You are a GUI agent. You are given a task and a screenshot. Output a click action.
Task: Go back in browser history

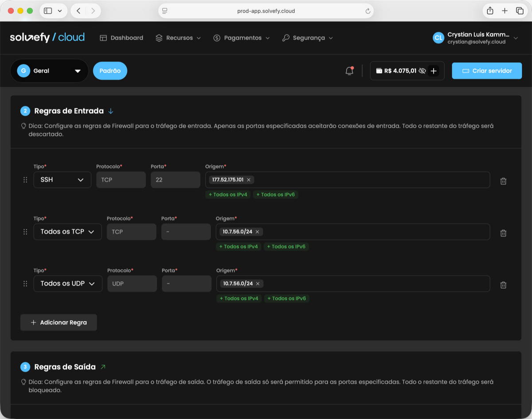pos(78,11)
